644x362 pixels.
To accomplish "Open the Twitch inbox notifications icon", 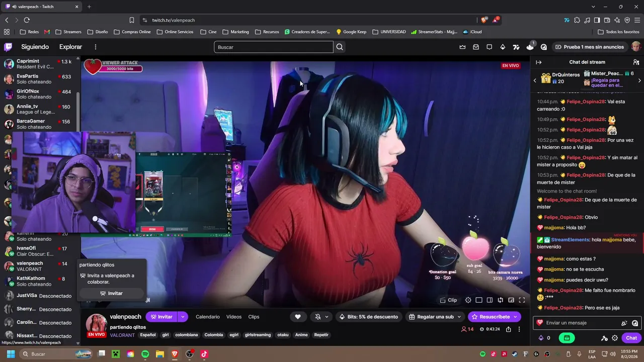I will [x=476, y=47].
